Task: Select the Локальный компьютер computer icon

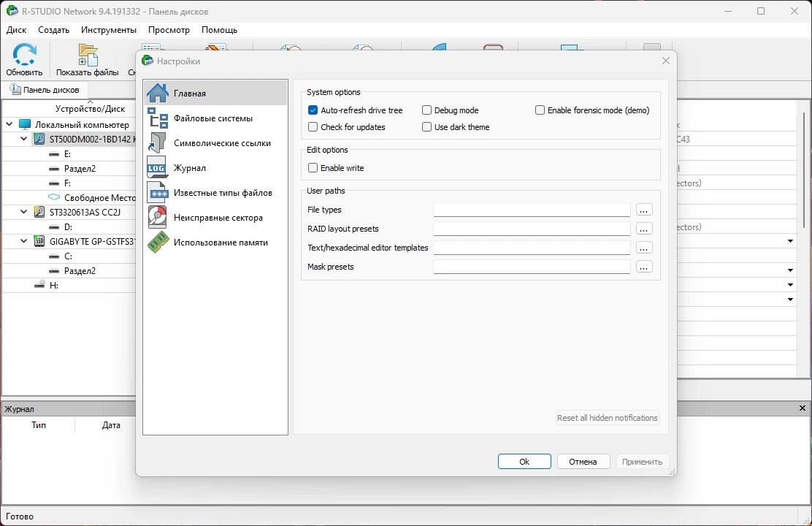Action: 24,124
